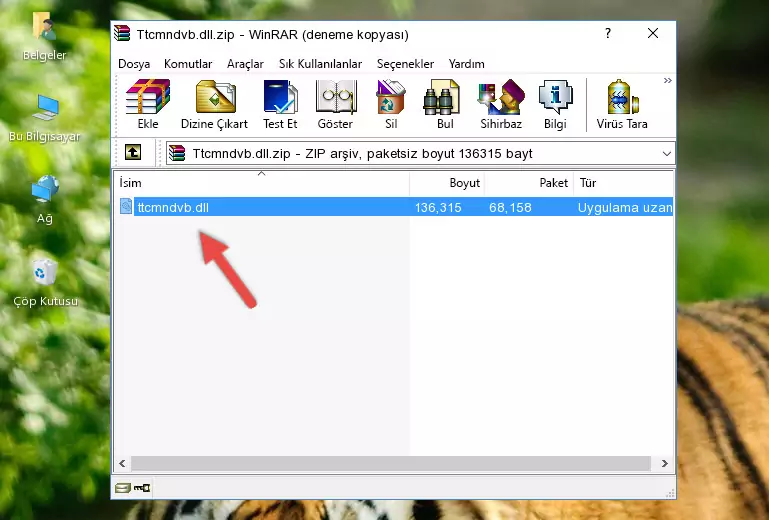The width and height of the screenshot is (769, 520).
Task: Select the Belgeler desktop icon
Action: pyautogui.click(x=44, y=36)
